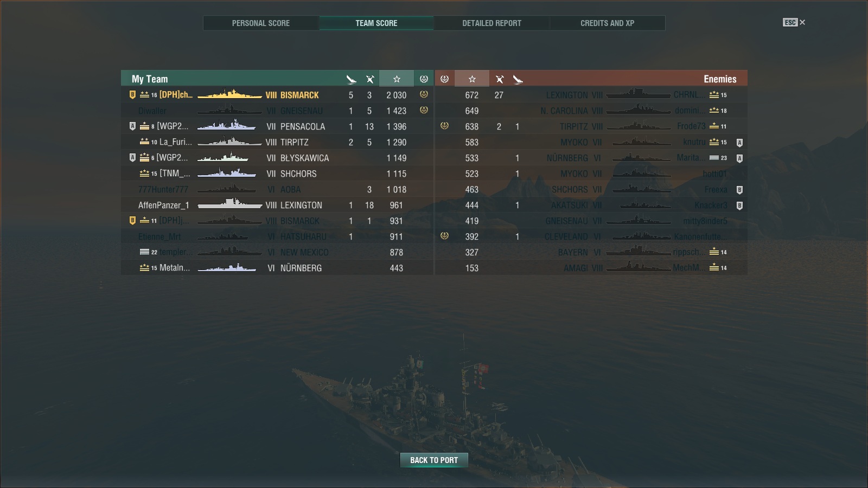Click Enemies achievements medal column icon
This screenshot has height=488, width=868.
(444, 79)
